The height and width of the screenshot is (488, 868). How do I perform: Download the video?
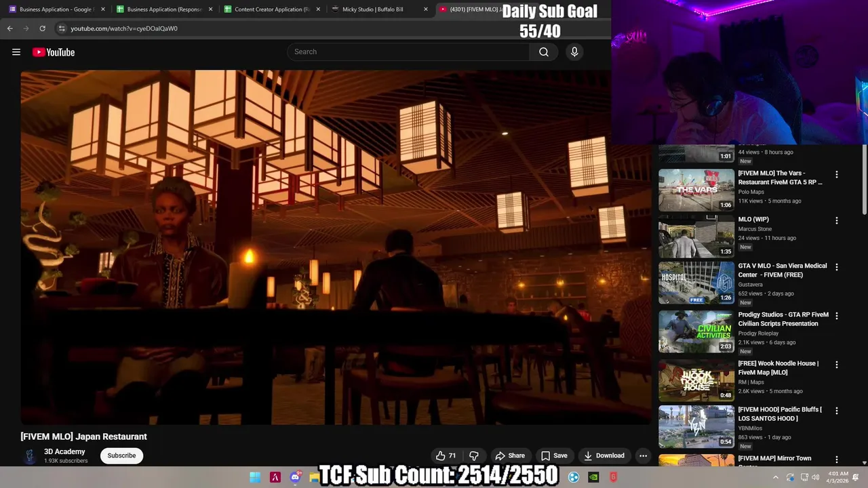(x=604, y=455)
